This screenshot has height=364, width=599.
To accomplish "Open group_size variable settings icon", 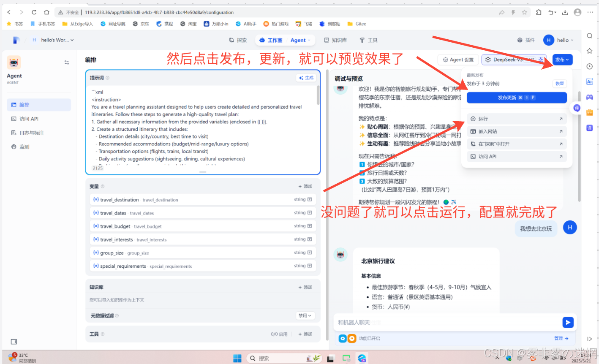I will [x=310, y=253].
